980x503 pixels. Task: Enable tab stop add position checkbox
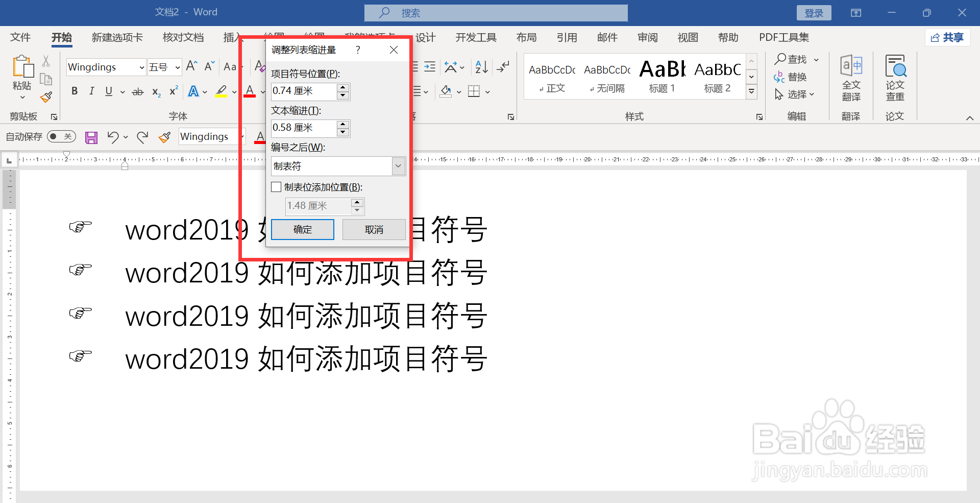pos(276,187)
